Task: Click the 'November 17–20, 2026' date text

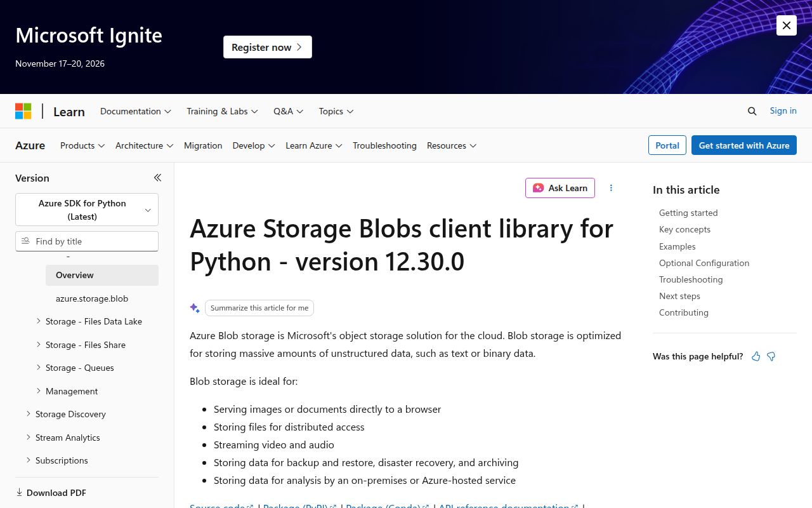Action: click(60, 63)
